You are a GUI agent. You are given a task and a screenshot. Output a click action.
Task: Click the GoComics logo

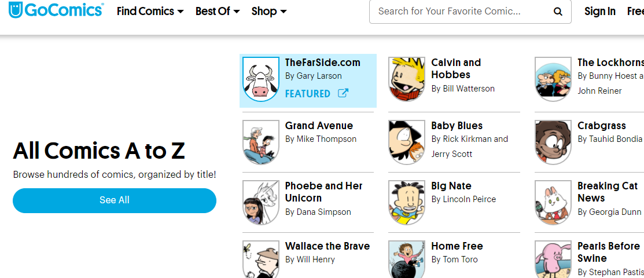point(56,11)
